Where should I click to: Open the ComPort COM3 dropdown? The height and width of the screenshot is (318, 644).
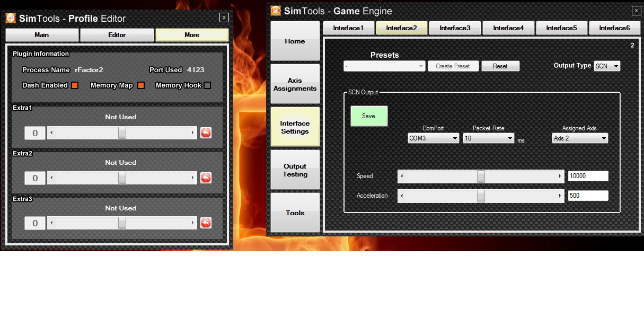point(433,138)
